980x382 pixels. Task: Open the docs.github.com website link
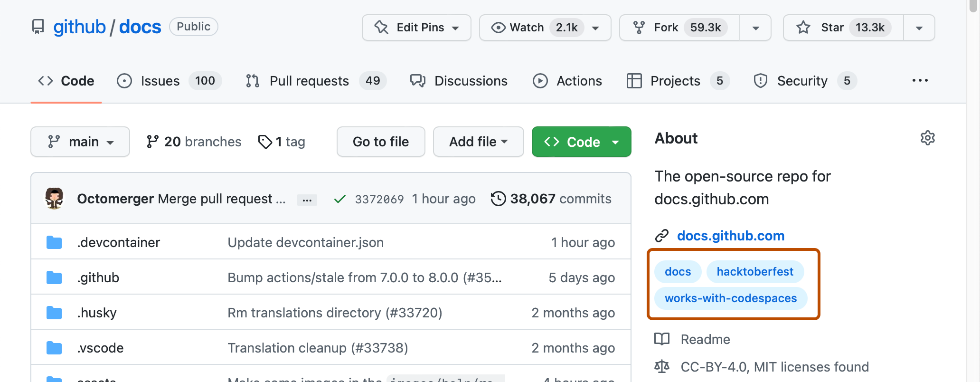[730, 236]
